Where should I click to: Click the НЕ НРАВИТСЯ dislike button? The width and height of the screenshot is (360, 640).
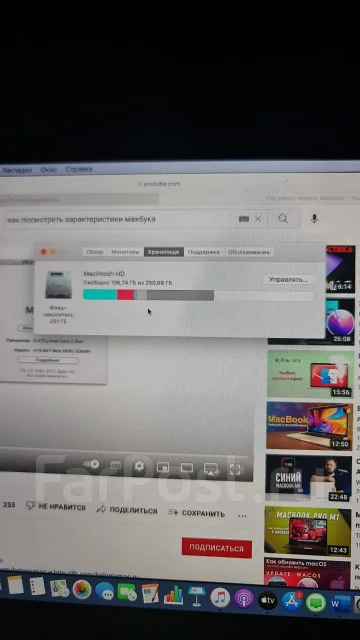tap(56, 507)
